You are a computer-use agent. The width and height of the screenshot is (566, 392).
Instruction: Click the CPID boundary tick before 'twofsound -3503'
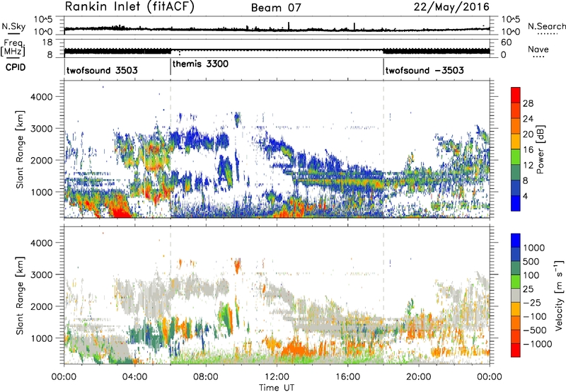coord(383,67)
